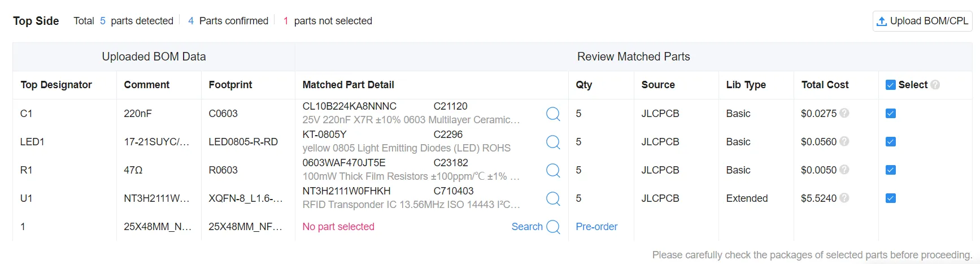Screen dimensions: 980x264
Task: Click Upload BOM/CPL button
Action: coord(922,21)
